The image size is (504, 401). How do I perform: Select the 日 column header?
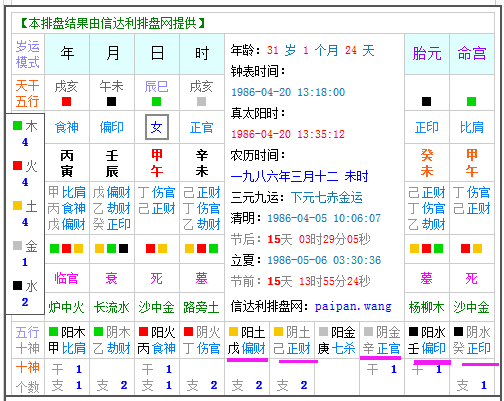tap(157, 53)
